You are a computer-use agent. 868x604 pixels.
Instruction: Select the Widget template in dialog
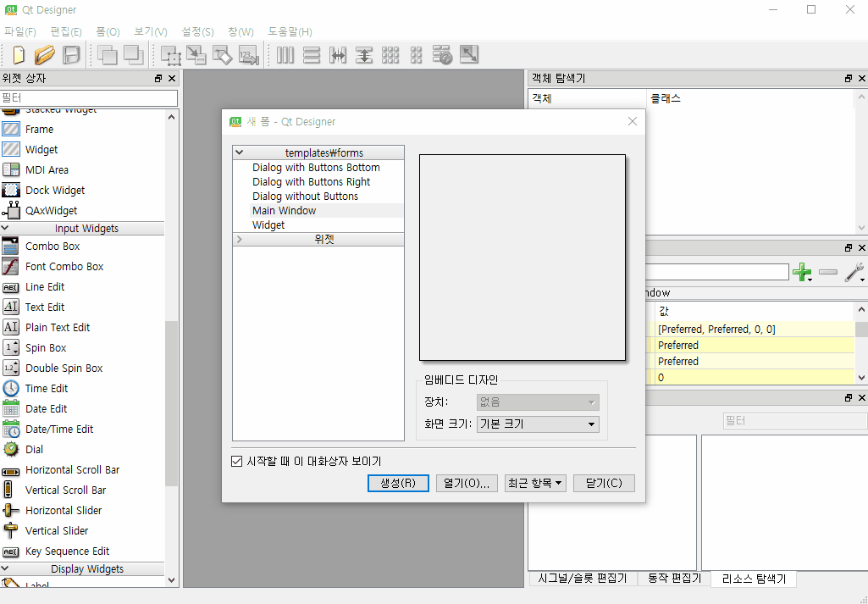pos(268,224)
